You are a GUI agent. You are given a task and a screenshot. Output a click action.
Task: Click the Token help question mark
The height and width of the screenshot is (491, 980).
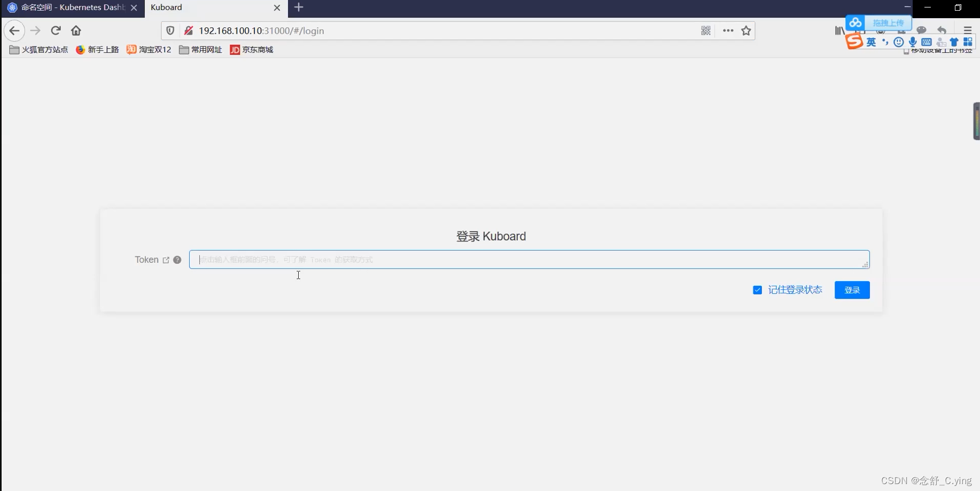click(177, 260)
